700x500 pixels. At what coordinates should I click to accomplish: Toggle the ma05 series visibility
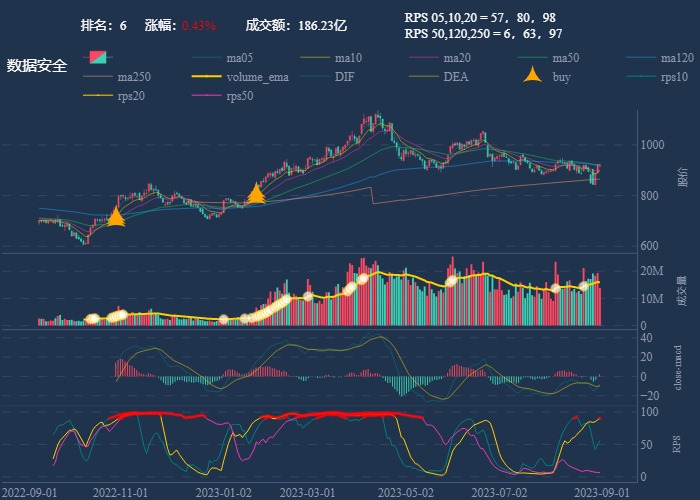(239, 57)
